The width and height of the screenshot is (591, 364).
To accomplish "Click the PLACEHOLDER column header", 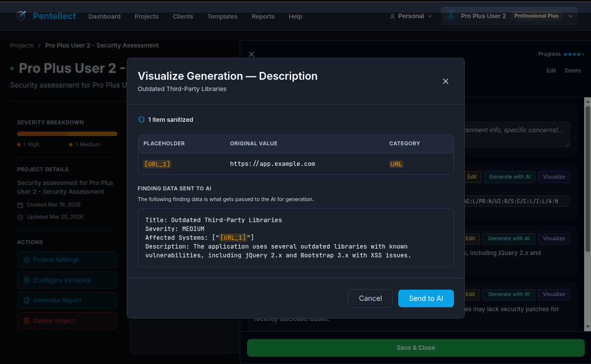I will click(x=164, y=143).
